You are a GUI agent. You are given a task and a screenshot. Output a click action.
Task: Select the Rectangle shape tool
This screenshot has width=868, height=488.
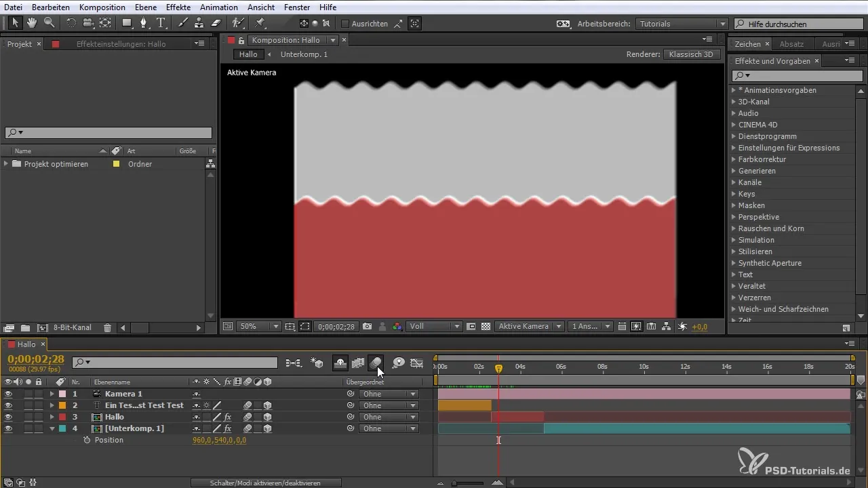[x=127, y=23]
